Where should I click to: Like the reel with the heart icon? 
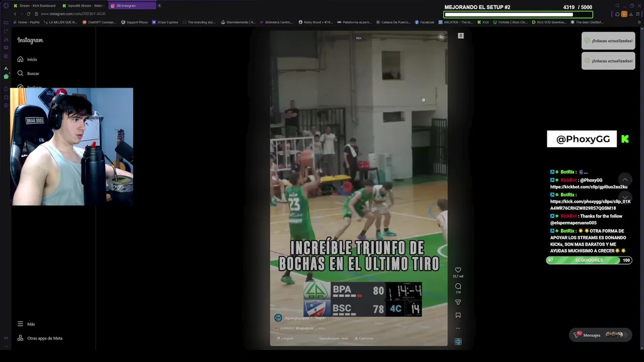458,270
